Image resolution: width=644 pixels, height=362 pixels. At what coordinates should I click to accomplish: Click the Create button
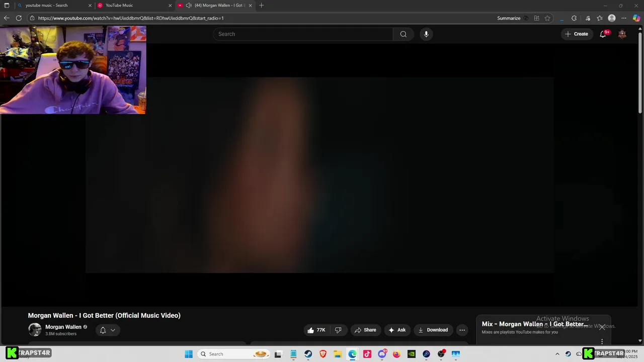(577, 34)
